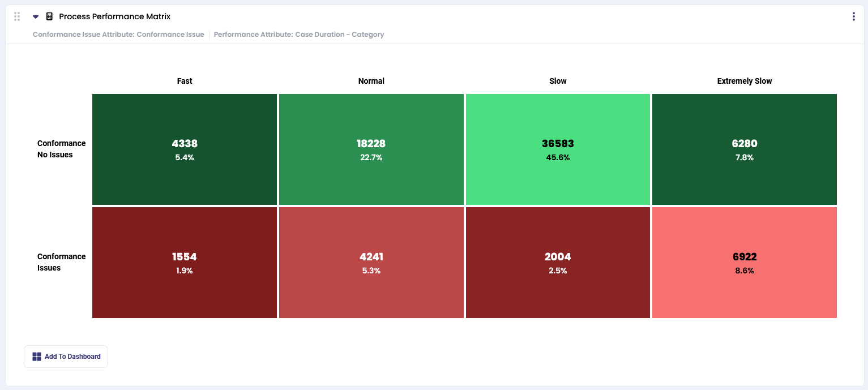
Task: Click the drag handle of the matrix panel
Action: click(x=17, y=17)
